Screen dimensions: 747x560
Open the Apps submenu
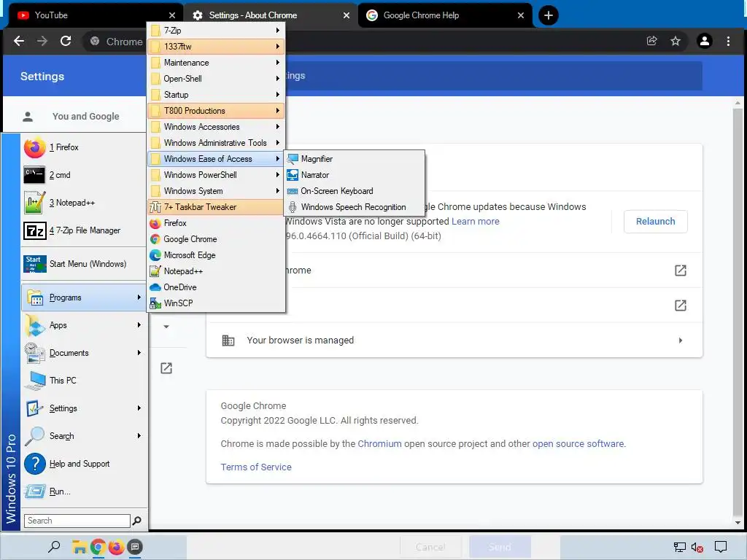(x=84, y=325)
